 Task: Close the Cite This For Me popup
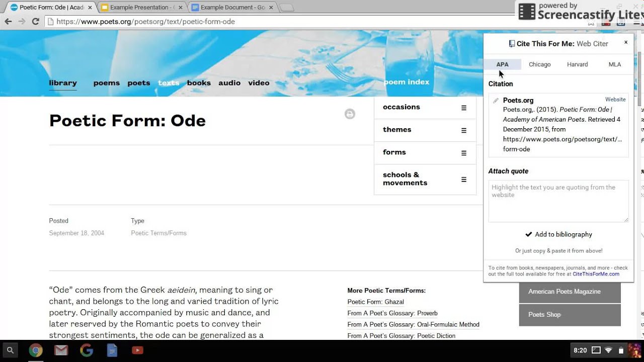pyautogui.click(x=626, y=43)
